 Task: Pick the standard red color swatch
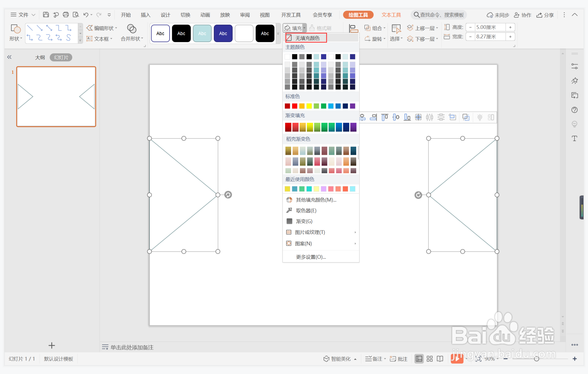tap(295, 106)
